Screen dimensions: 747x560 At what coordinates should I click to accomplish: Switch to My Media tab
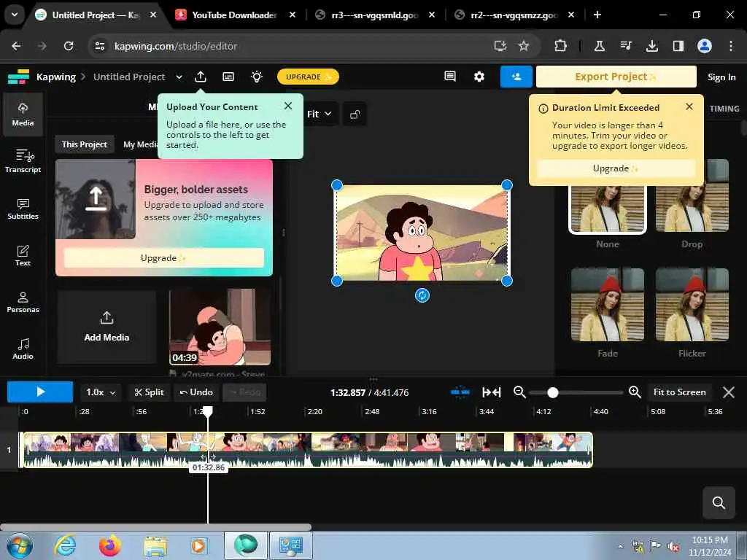[x=139, y=144]
